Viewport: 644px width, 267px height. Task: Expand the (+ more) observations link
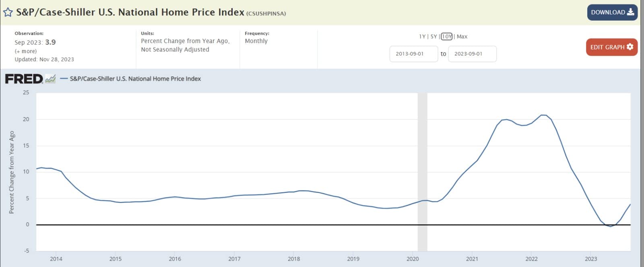pos(26,51)
